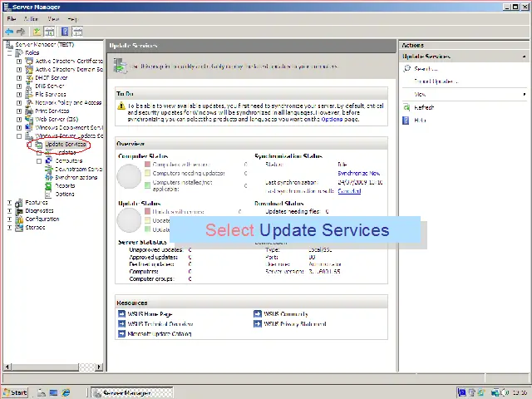The width and height of the screenshot is (532, 399).
Task: Collapse the Windows Server Update Services node
Action: click(x=19, y=136)
